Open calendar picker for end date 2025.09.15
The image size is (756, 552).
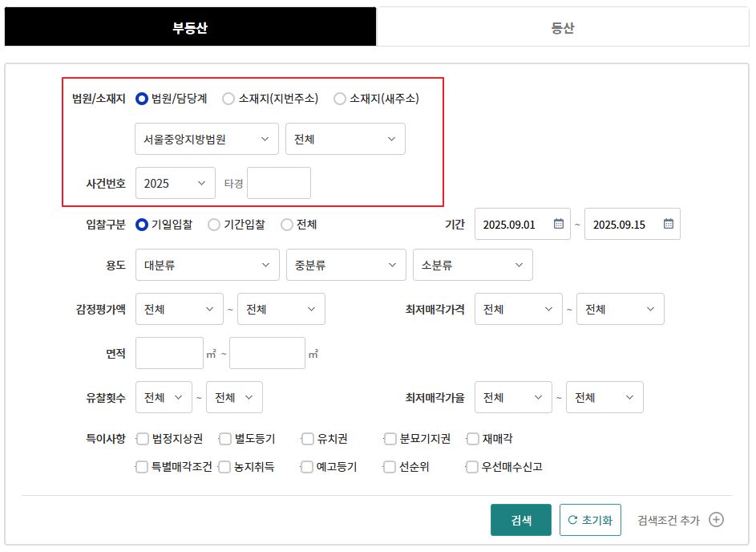click(x=669, y=224)
